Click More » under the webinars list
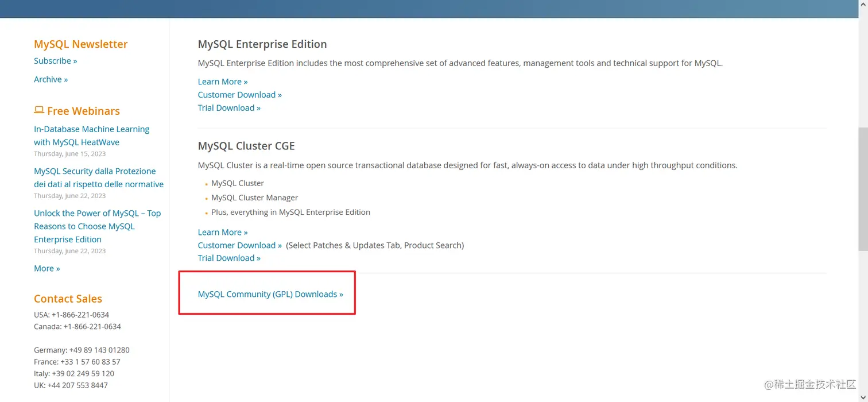The width and height of the screenshot is (868, 402). click(46, 268)
